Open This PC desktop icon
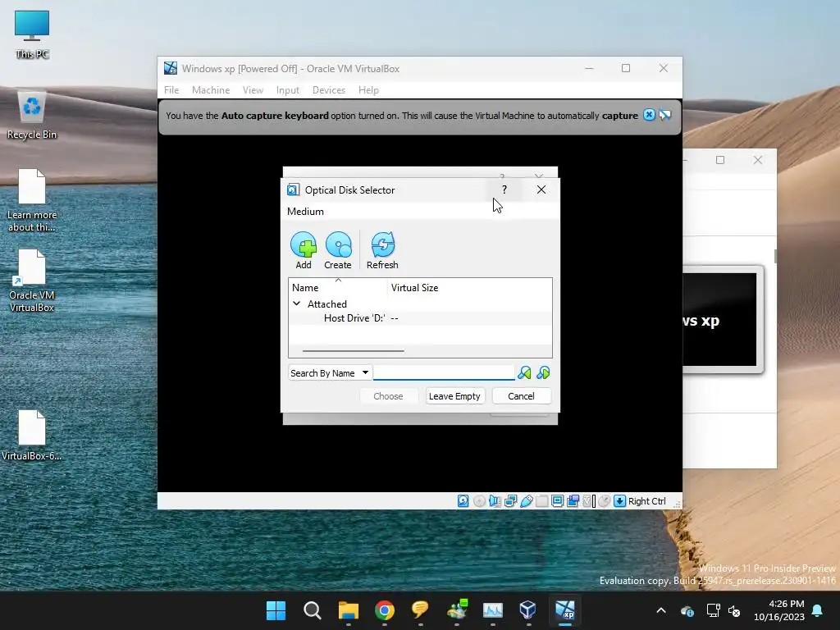The image size is (840, 630). (x=32, y=34)
